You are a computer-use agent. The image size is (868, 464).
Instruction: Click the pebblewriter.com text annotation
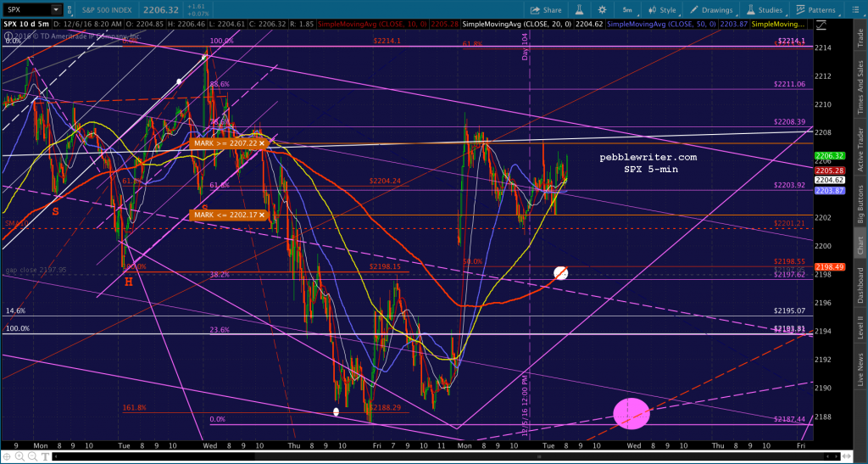click(x=648, y=158)
